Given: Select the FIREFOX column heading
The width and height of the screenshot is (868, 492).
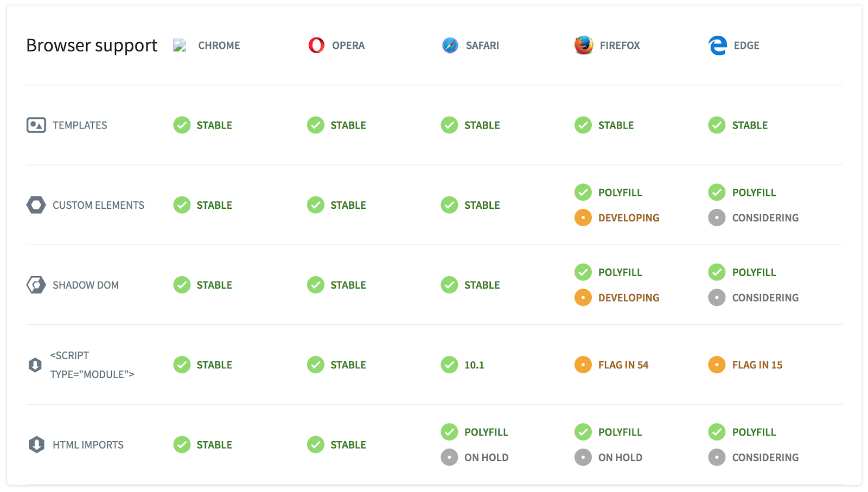Looking at the screenshot, I should pos(620,46).
